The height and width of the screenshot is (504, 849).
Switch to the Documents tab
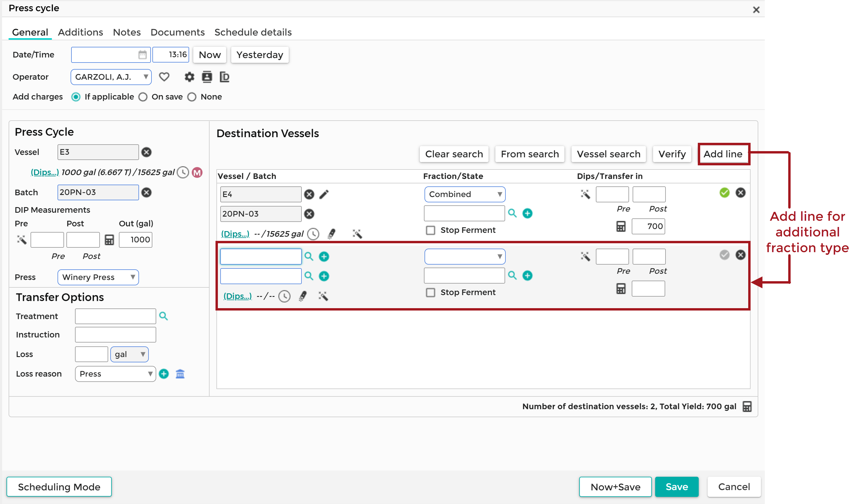pyautogui.click(x=178, y=32)
